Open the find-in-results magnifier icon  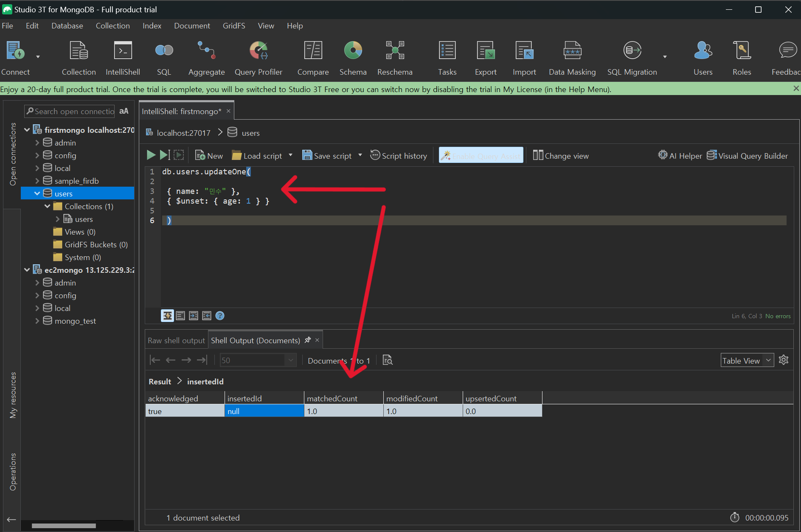point(388,360)
